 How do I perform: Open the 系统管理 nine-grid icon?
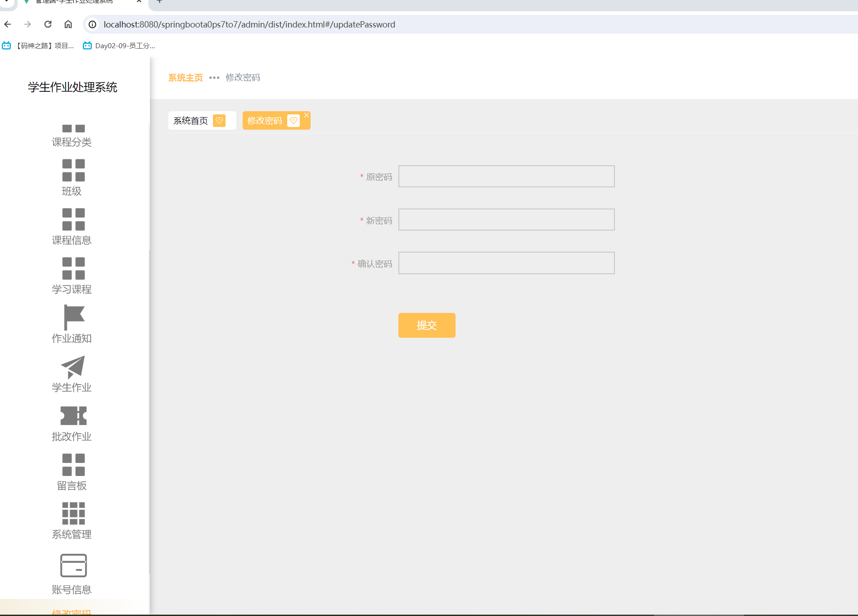[73, 513]
